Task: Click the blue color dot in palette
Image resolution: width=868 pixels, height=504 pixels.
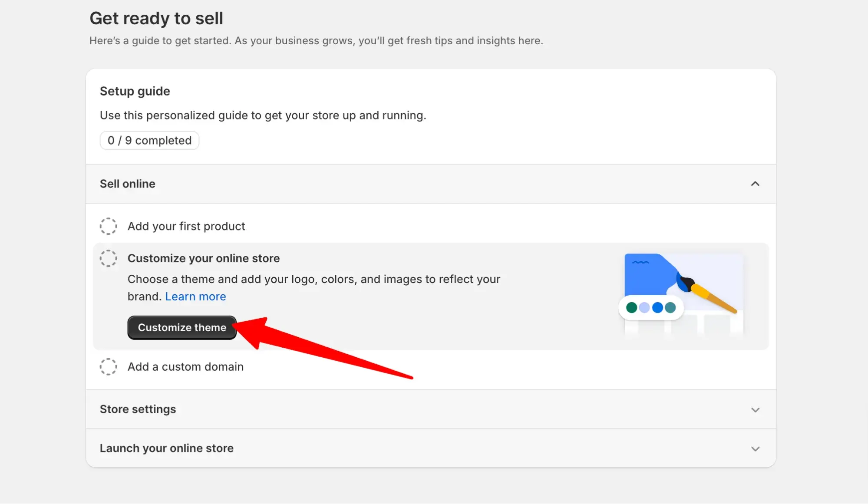Action: coord(657,308)
